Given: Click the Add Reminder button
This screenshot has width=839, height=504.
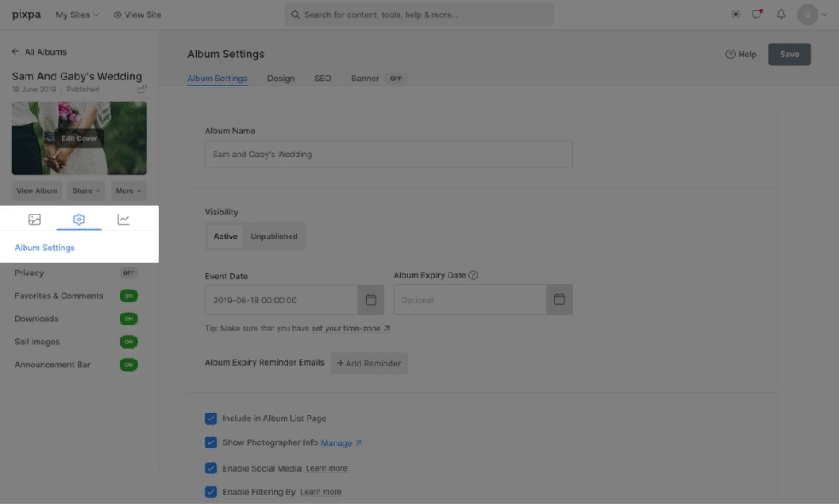Looking at the screenshot, I should 369,363.
